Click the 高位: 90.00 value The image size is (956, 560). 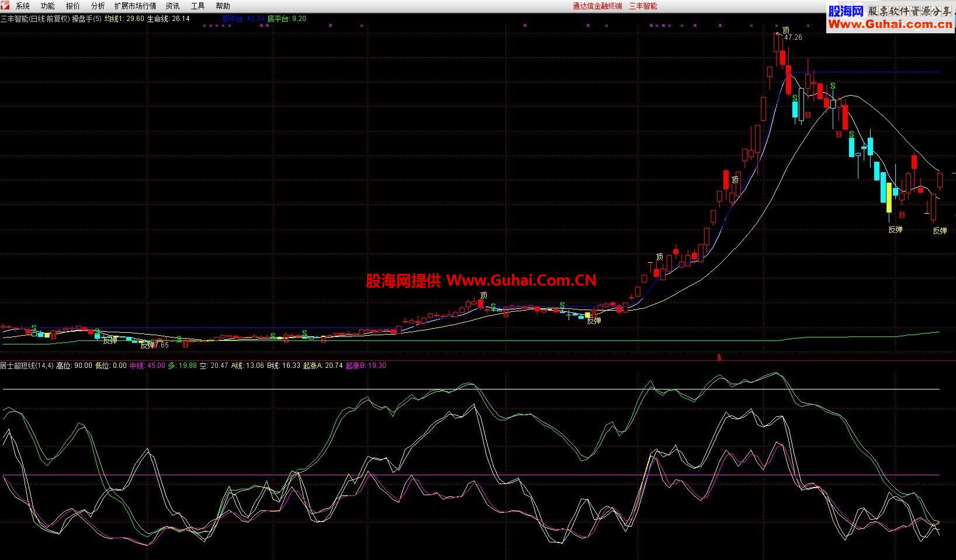[x=74, y=366]
